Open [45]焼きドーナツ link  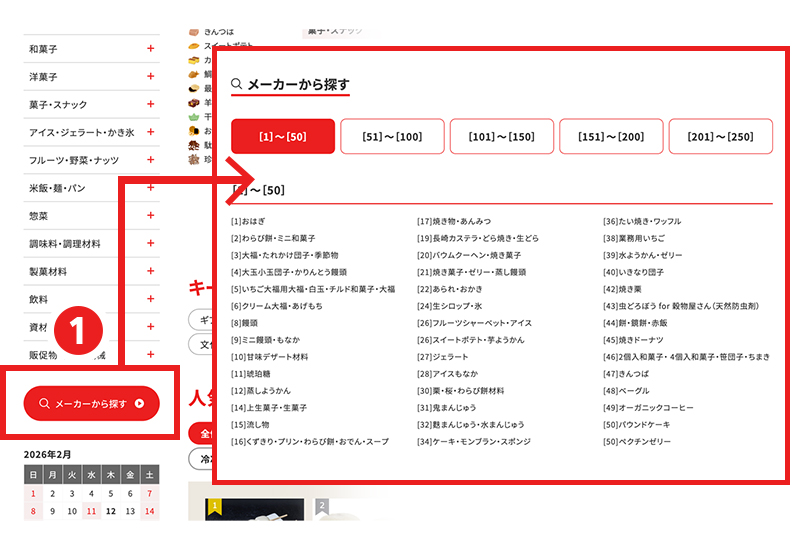pyautogui.click(x=633, y=340)
